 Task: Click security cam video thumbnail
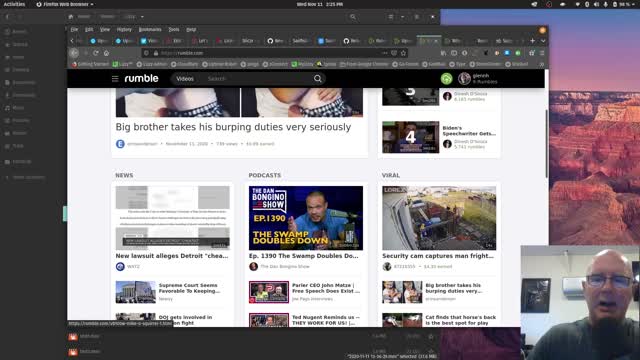439,218
